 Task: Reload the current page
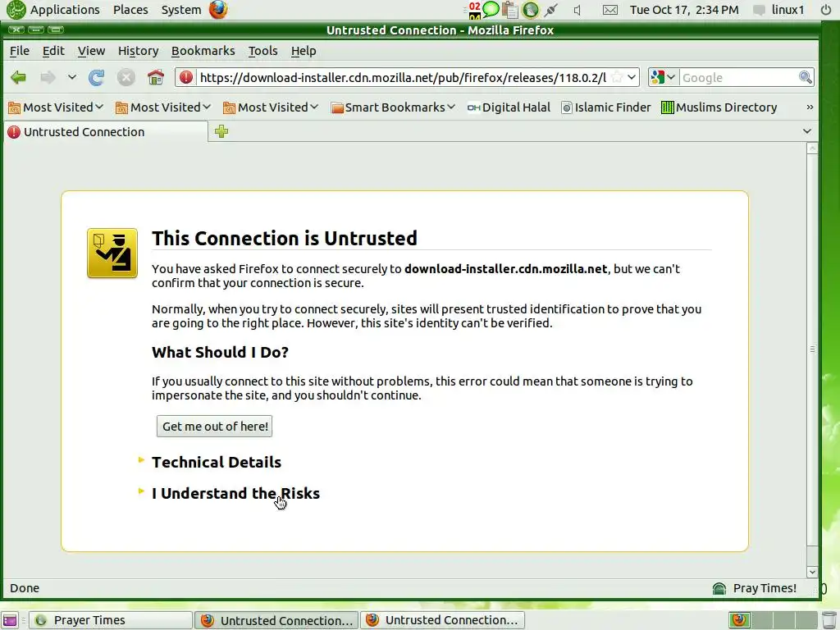(x=97, y=78)
